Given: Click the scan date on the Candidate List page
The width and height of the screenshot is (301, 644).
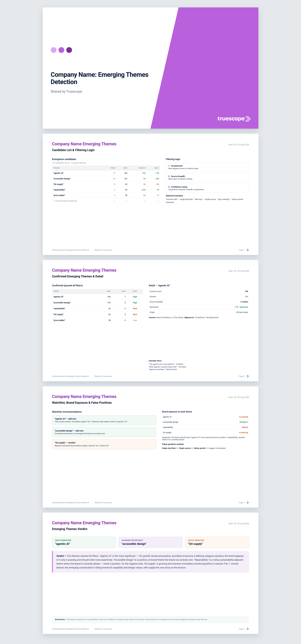Looking at the screenshot, I should coord(239,145).
